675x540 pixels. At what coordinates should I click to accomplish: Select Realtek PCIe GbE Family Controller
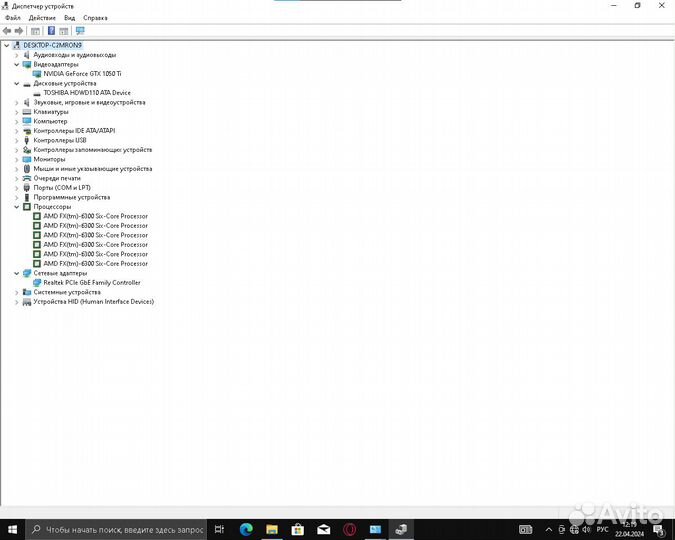pos(92,282)
